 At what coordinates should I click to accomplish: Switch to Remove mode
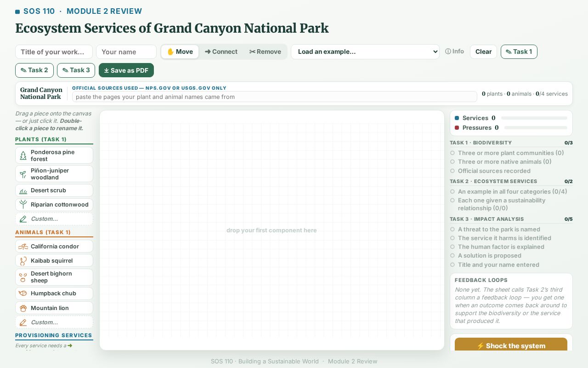tap(265, 52)
